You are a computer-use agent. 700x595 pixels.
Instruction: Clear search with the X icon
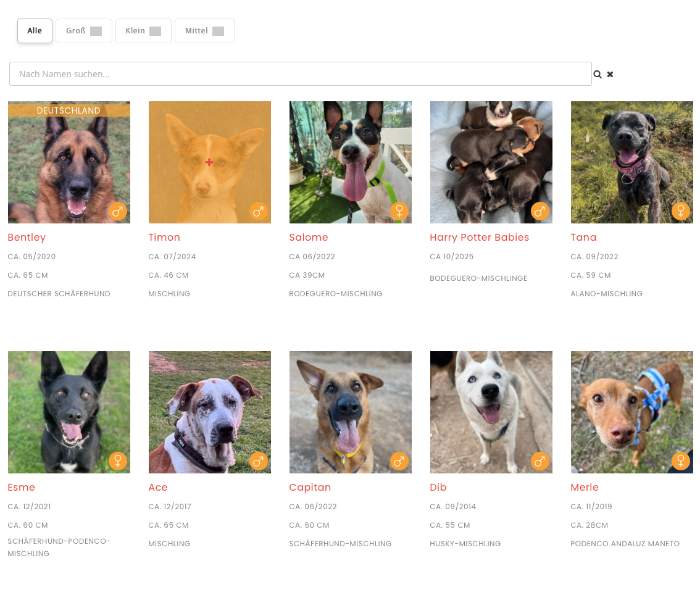click(x=610, y=74)
